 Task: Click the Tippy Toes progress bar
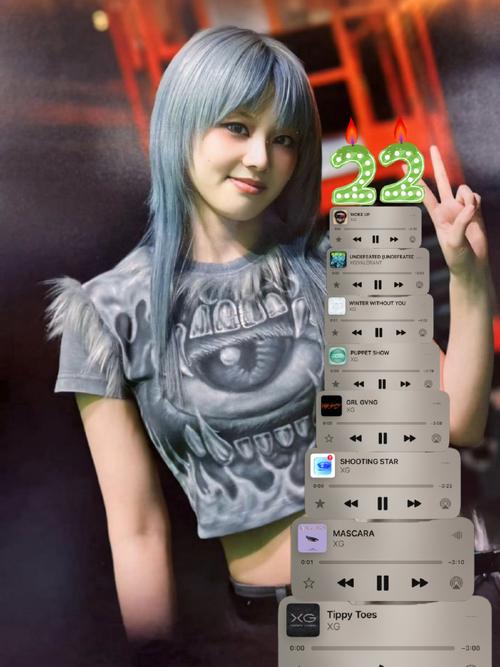point(383,648)
